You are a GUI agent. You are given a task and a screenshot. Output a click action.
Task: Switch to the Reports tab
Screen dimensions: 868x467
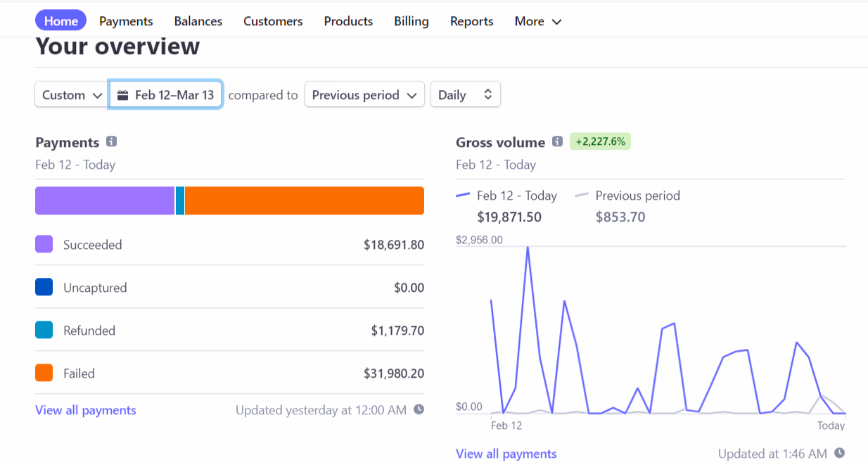[x=471, y=21]
